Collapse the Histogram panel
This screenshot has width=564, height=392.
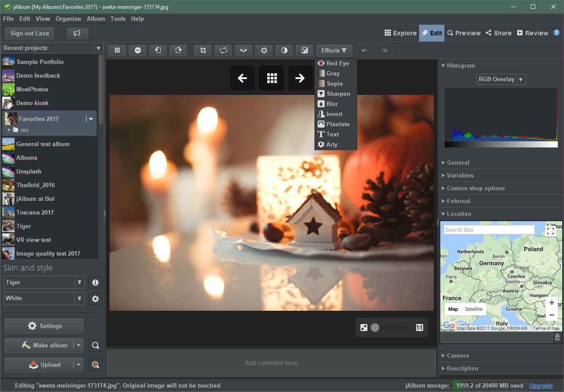pyautogui.click(x=443, y=65)
